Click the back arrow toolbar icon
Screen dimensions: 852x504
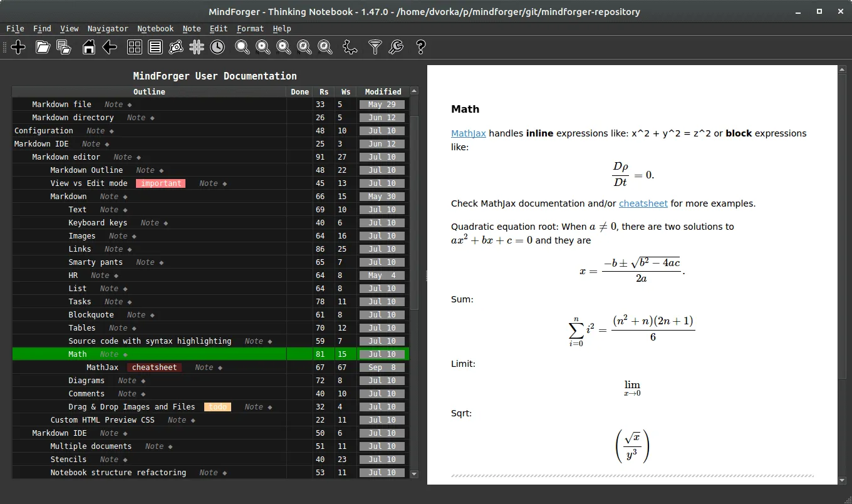pos(110,47)
